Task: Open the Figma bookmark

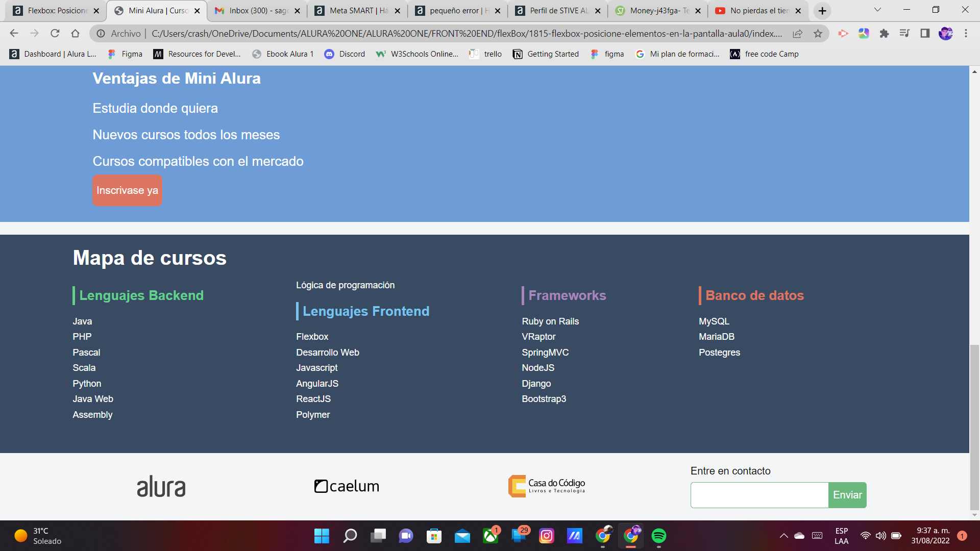Action: click(x=125, y=54)
